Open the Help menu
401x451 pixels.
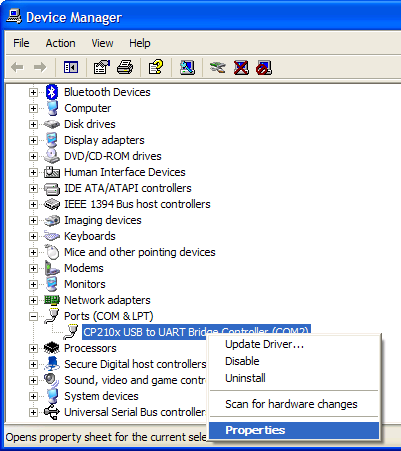pos(140,43)
